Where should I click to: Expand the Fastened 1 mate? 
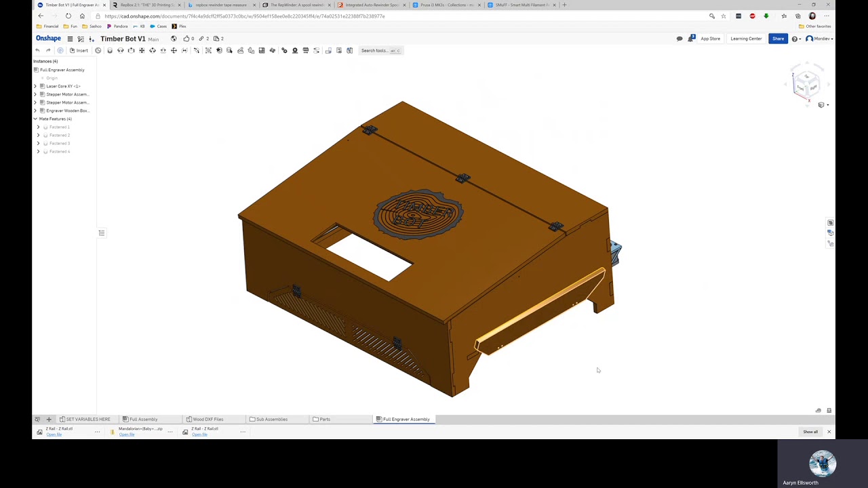(x=39, y=127)
